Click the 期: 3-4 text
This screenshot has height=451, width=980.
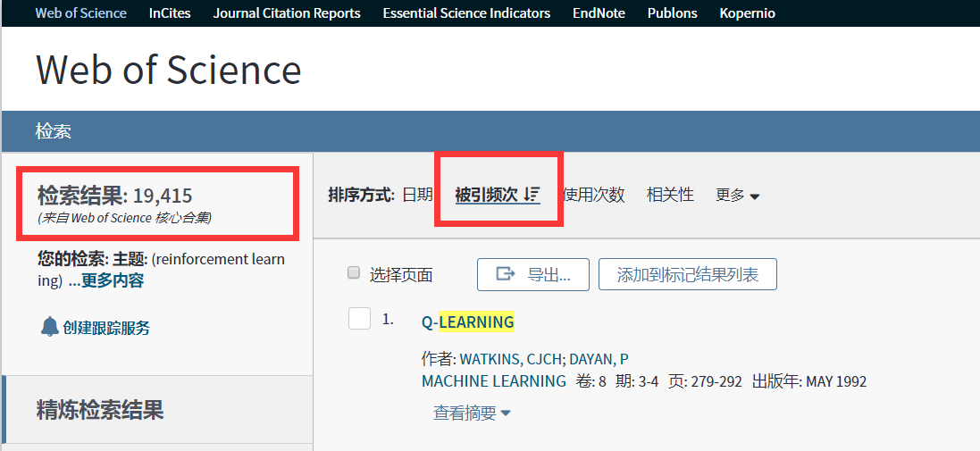point(637,381)
